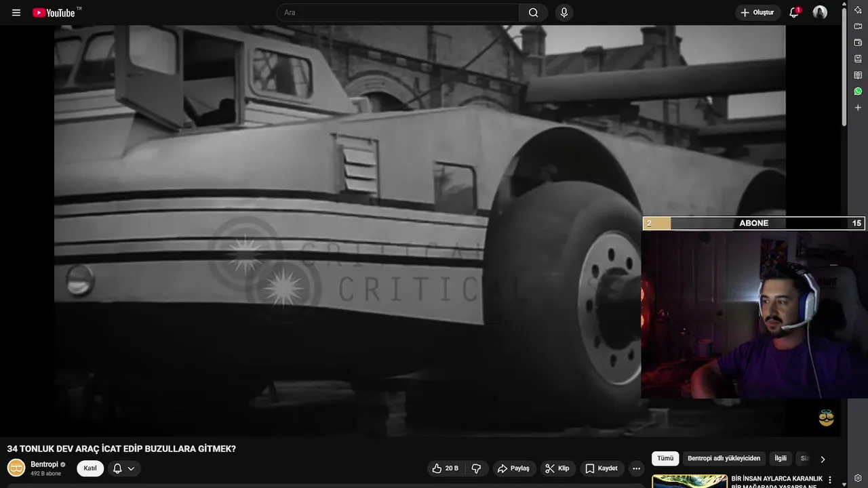Add a new sidebar app with plus
Viewport: 868px width, 488px height.
pos(858,108)
